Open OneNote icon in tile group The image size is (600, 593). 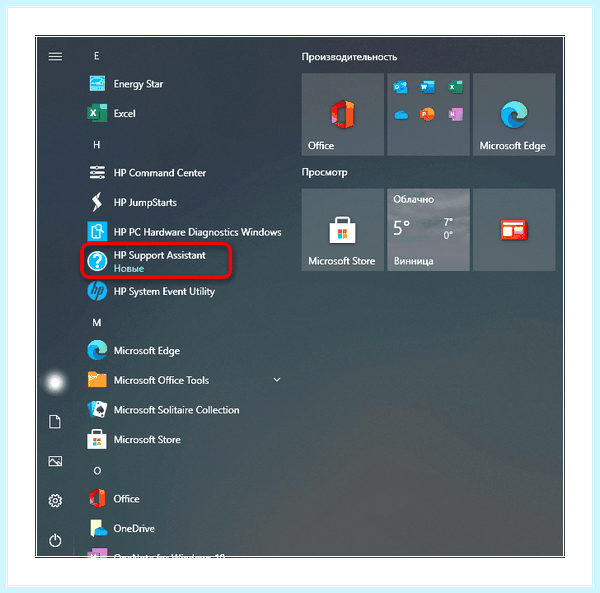[x=455, y=114]
